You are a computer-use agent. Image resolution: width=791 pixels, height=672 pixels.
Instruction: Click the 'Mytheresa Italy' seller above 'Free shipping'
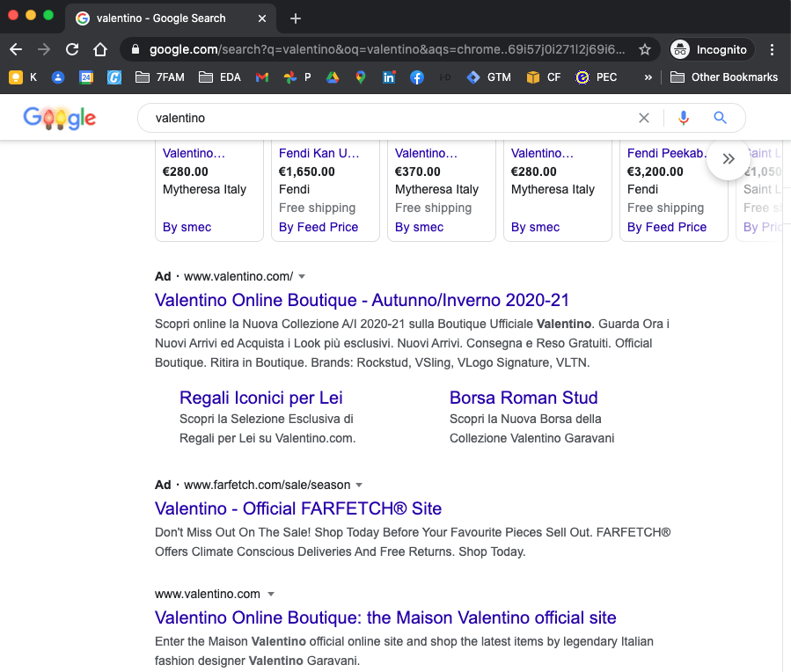[437, 190]
